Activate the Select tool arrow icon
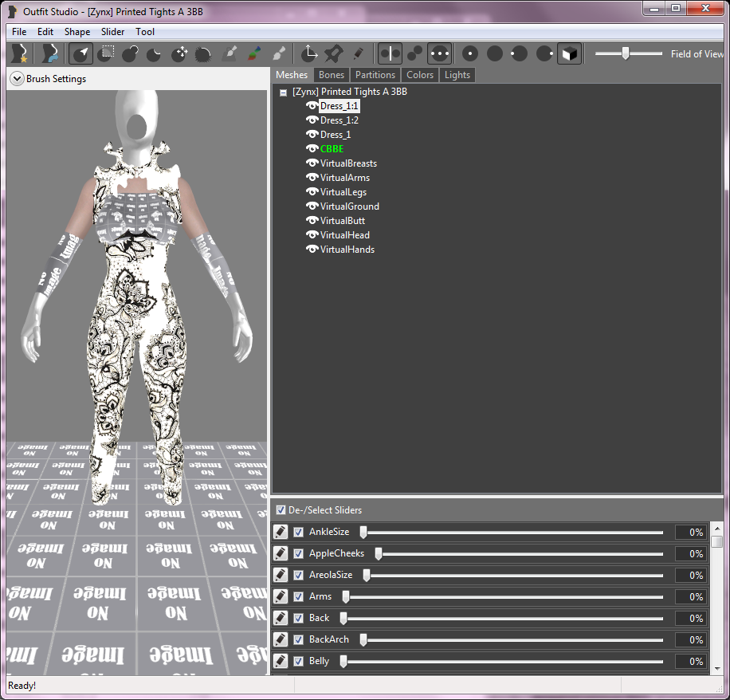730x700 pixels. (80, 53)
